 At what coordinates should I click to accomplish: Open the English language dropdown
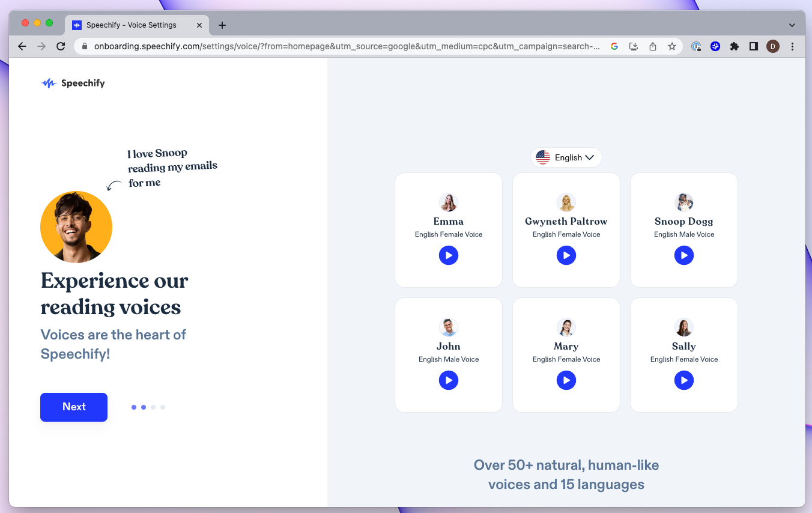[566, 157]
